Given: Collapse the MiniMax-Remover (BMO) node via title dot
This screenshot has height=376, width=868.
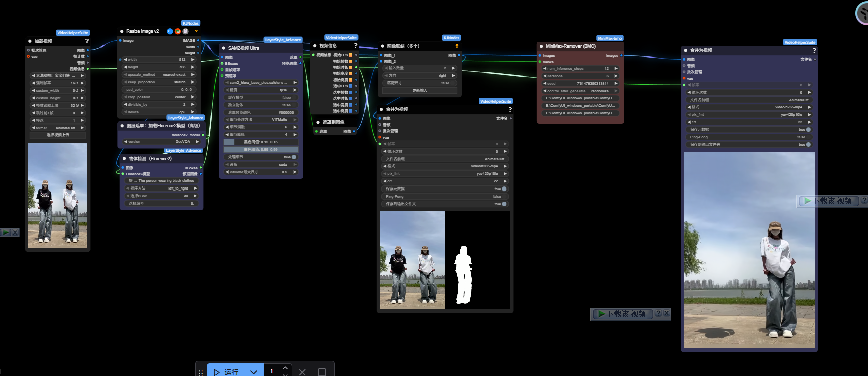Looking at the screenshot, I should click(x=541, y=46).
